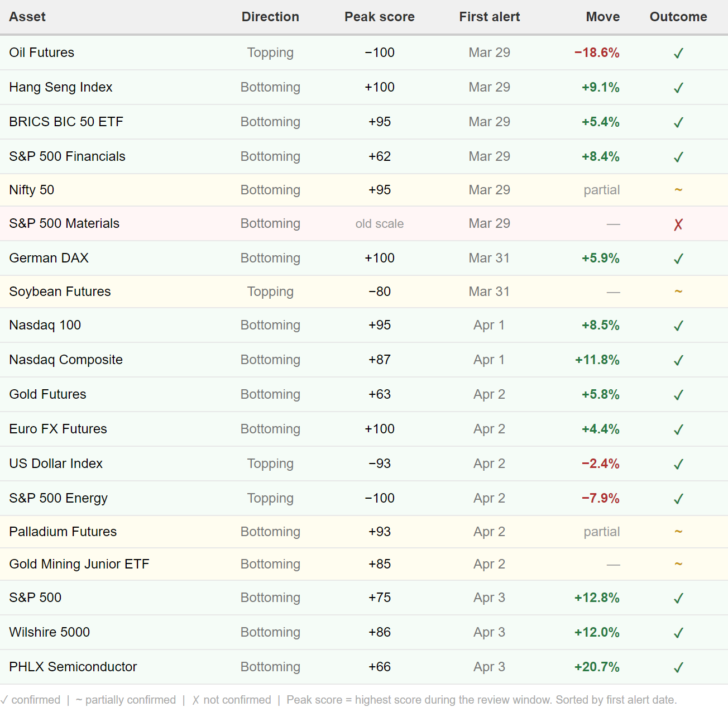Select the Gold Mining Junior ETF name
Image resolution: width=728 pixels, height=707 pixels.
click(x=79, y=564)
